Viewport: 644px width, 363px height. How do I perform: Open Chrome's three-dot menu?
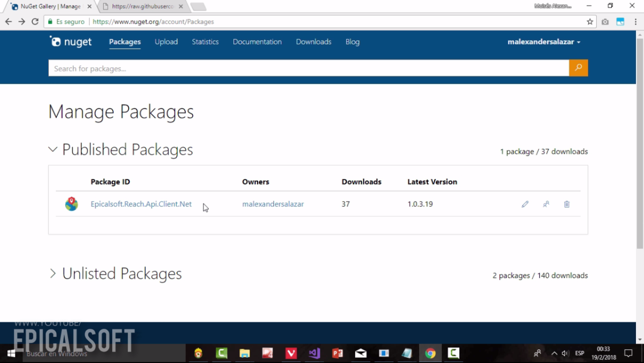click(x=636, y=21)
